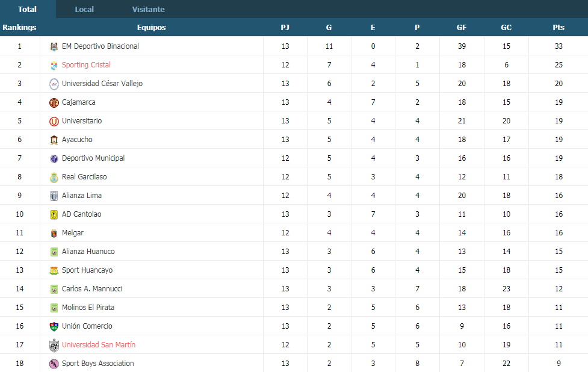Click the Sport Huancayo team logo

[x=54, y=270]
